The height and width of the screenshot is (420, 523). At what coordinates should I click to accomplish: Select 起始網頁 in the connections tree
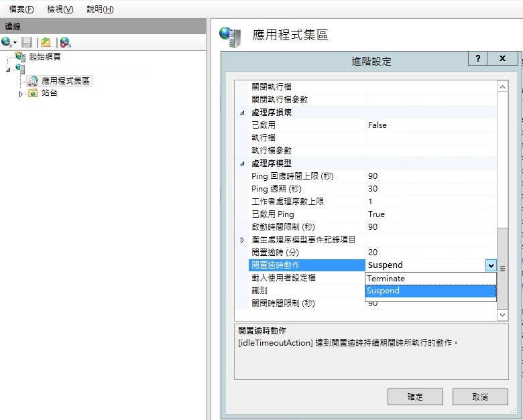coord(45,57)
